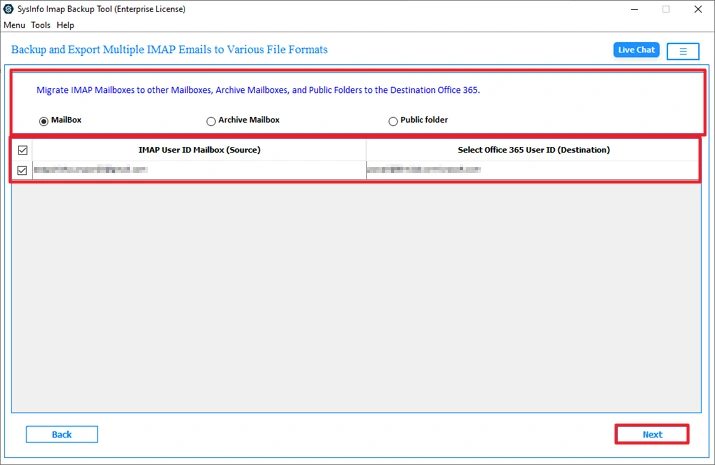Uncheck the blurred source mailbox row checkbox
Viewport: 715px width, 465px height.
click(22, 170)
